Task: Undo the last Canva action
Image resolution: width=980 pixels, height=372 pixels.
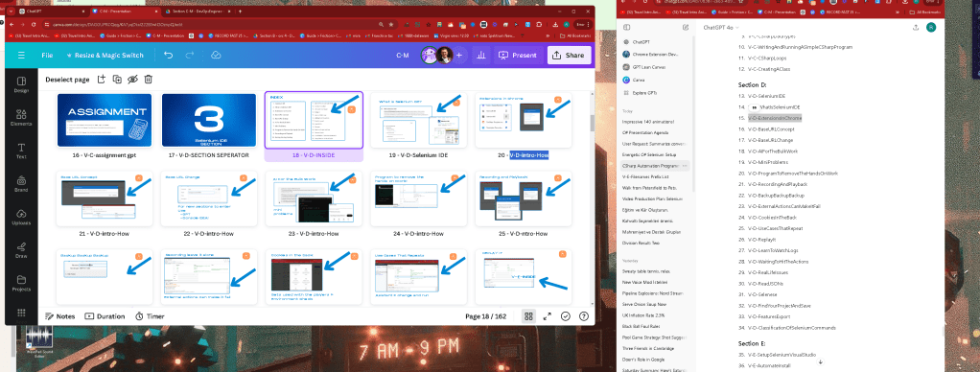Action: click(168, 55)
